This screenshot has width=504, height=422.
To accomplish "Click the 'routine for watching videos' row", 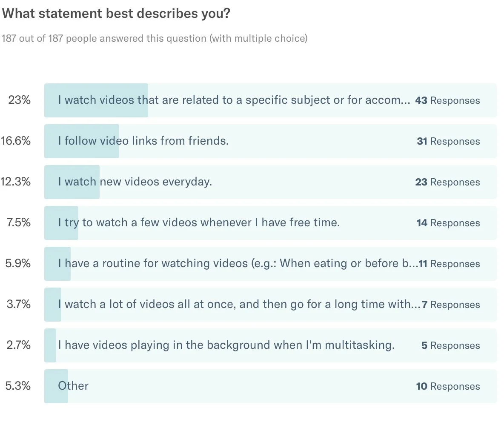I will [271, 264].
